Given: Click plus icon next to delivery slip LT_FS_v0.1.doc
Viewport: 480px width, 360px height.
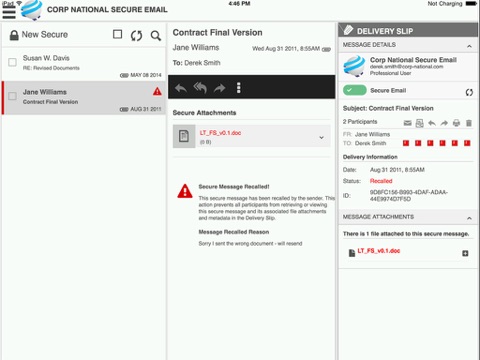Looking at the screenshot, I should click(x=465, y=253).
